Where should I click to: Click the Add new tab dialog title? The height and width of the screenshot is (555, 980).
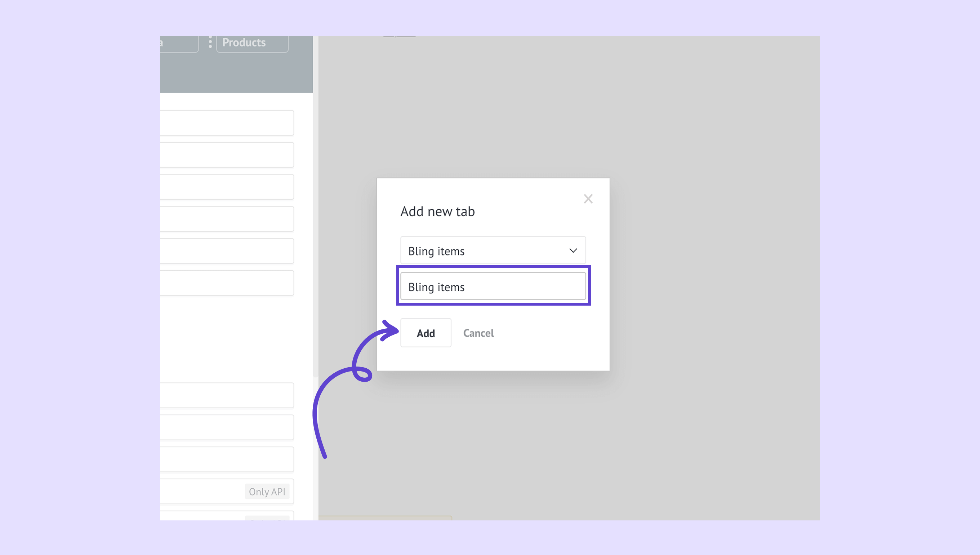point(437,211)
